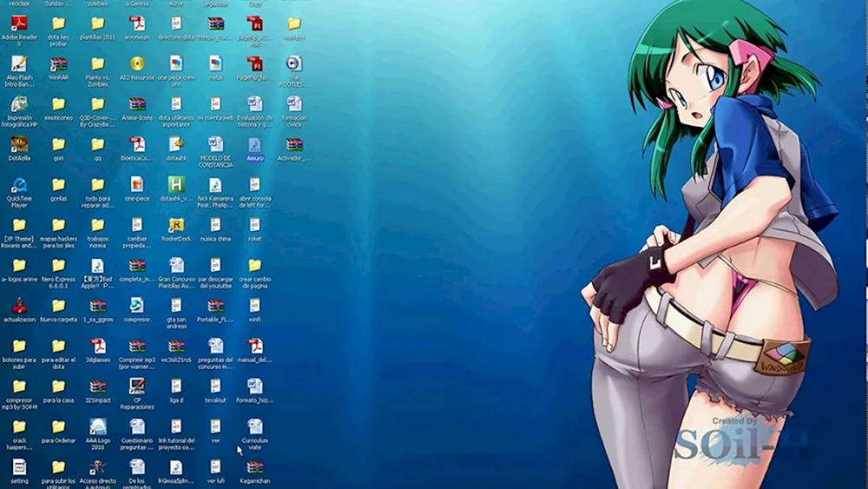
Task: Select the acronisum PDF file
Action: click(137, 23)
